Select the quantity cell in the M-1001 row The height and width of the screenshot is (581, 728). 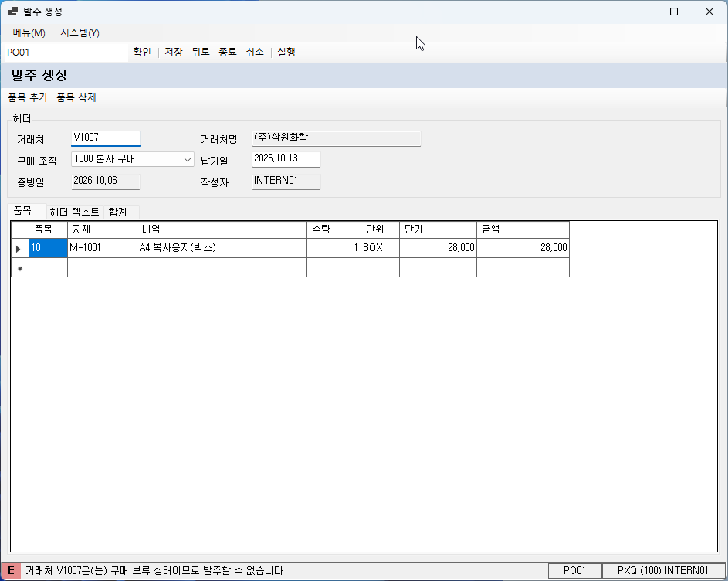point(334,248)
